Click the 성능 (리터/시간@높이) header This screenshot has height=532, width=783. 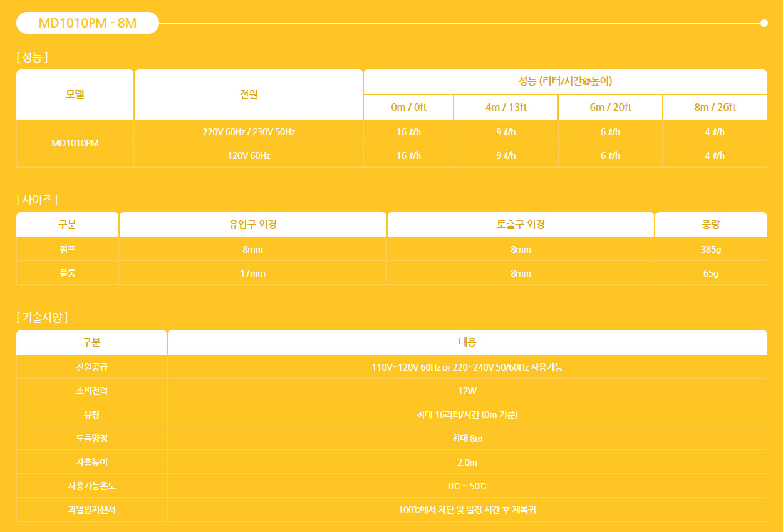pos(565,81)
